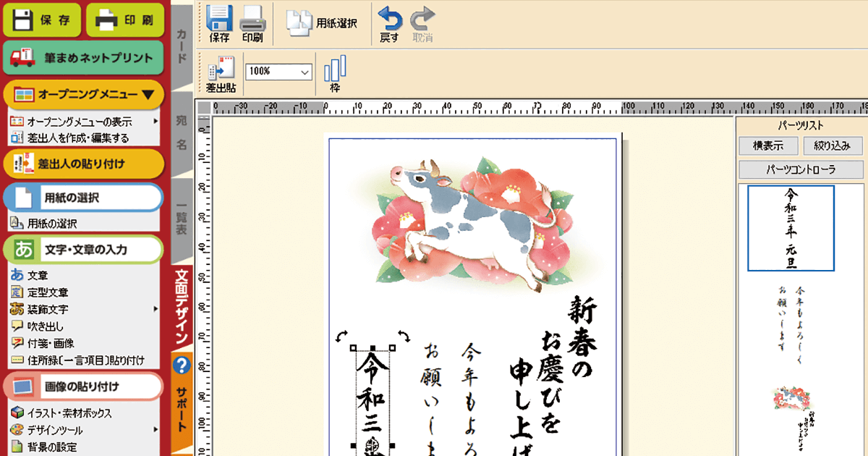Open the サポート help tab
Viewport: 868px width, 456px height.
(182, 400)
